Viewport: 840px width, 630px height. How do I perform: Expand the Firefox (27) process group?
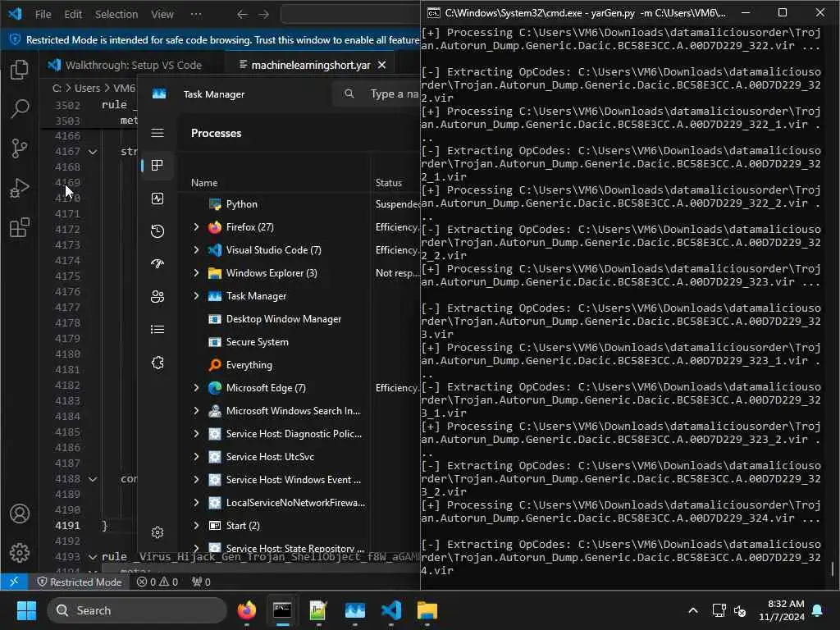pos(196,227)
